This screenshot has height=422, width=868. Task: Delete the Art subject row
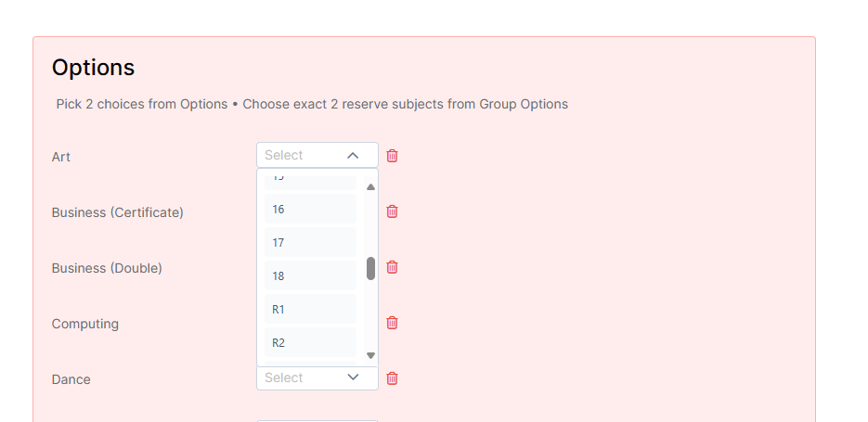coord(392,156)
